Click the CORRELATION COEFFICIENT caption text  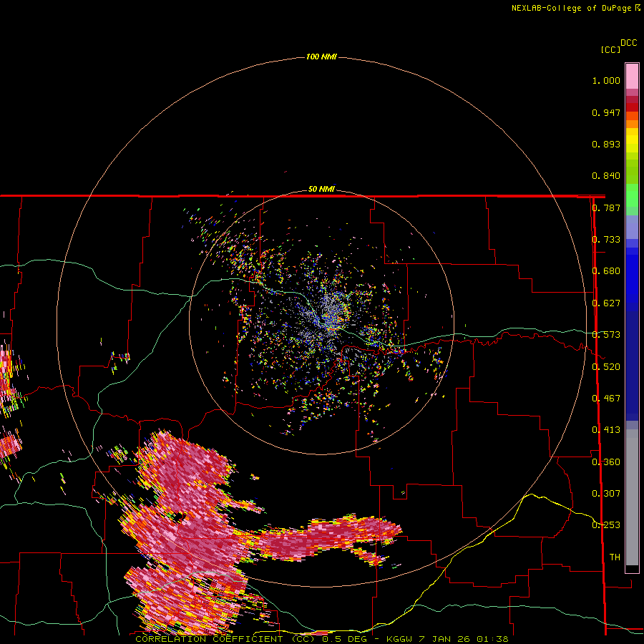(322, 639)
